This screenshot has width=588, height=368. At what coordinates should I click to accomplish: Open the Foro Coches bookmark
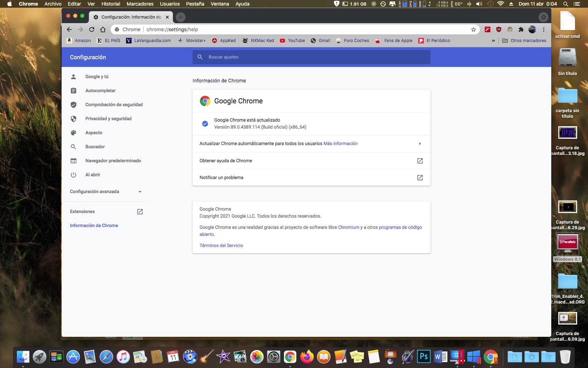tap(352, 41)
